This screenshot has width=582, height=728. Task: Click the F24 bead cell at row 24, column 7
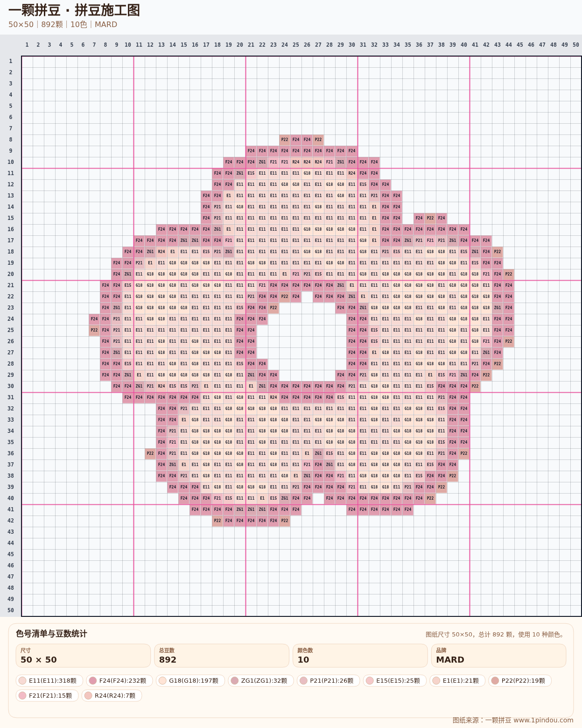(94, 319)
